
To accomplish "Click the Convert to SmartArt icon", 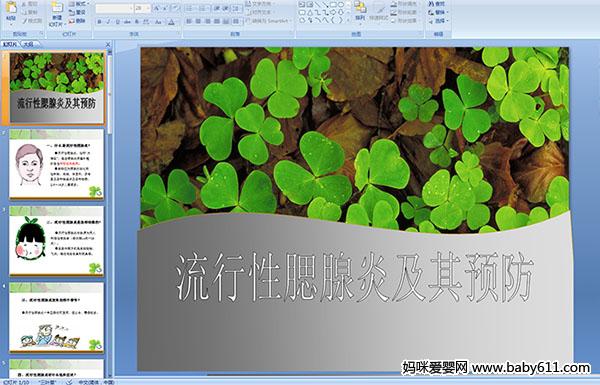I will [x=268, y=21].
